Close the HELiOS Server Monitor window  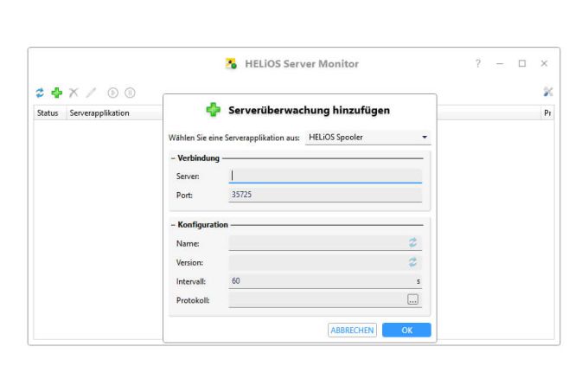click(x=544, y=63)
